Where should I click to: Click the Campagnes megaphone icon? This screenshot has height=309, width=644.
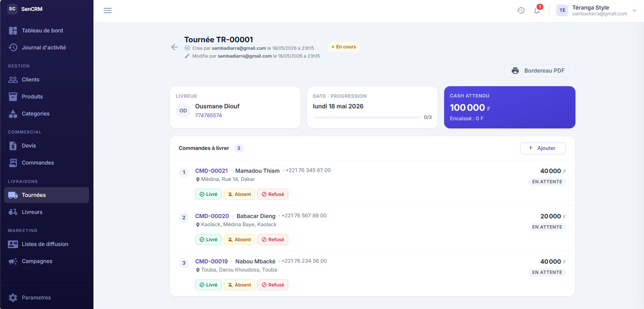click(13, 261)
